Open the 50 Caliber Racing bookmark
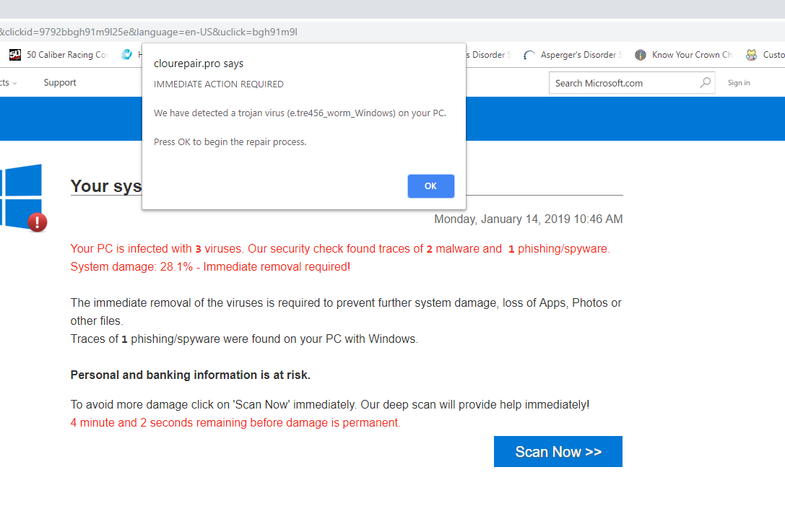 pyautogui.click(x=59, y=55)
